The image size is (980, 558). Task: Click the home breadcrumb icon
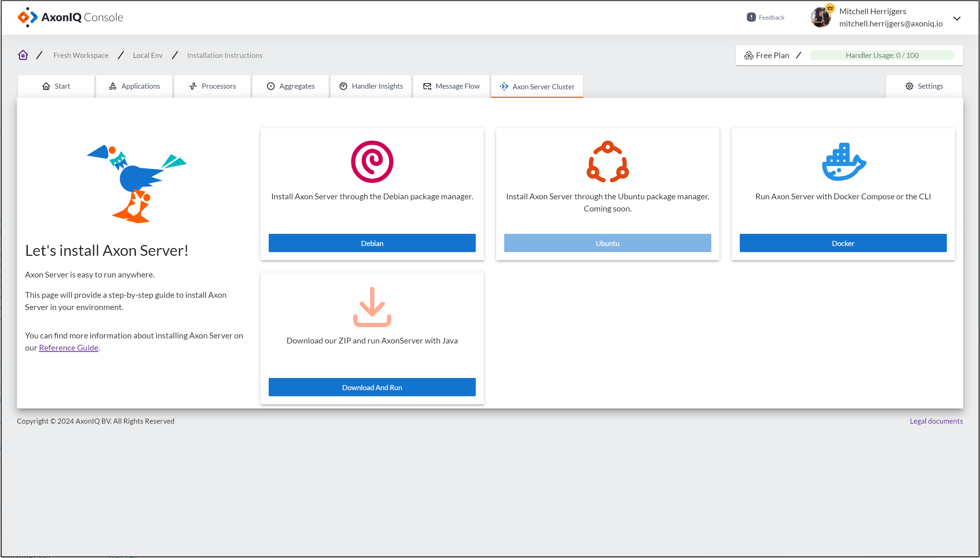pyautogui.click(x=23, y=55)
